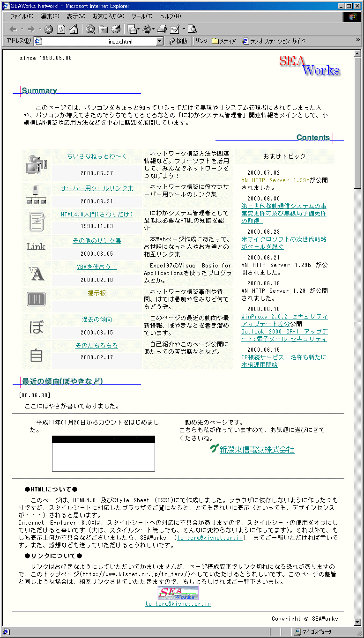Open the ファイル(F) menu

click(x=22, y=16)
